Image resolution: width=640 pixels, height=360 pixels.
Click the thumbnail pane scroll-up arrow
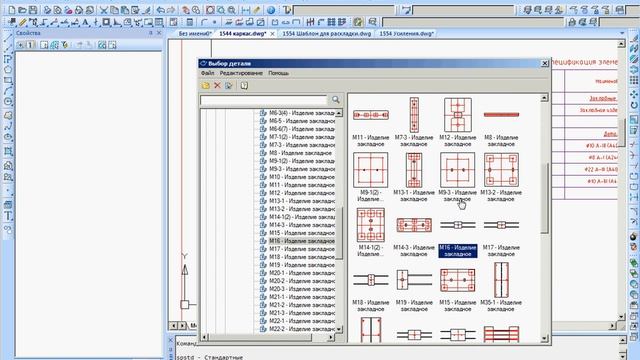point(544,98)
